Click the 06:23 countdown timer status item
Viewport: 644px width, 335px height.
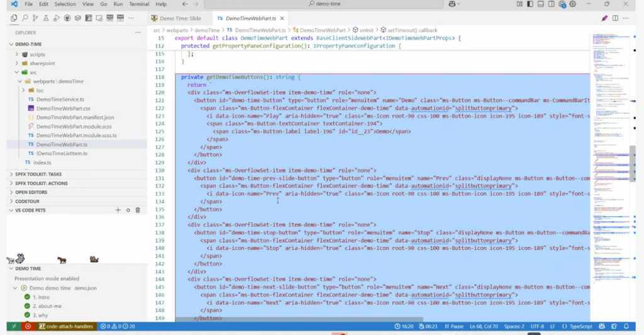(x=428, y=326)
